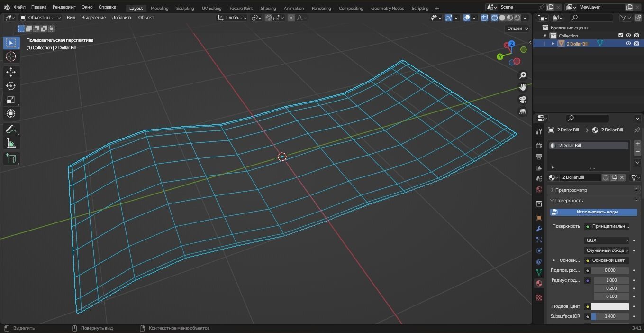Switch to the Shading workspace tab

point(268,8)
